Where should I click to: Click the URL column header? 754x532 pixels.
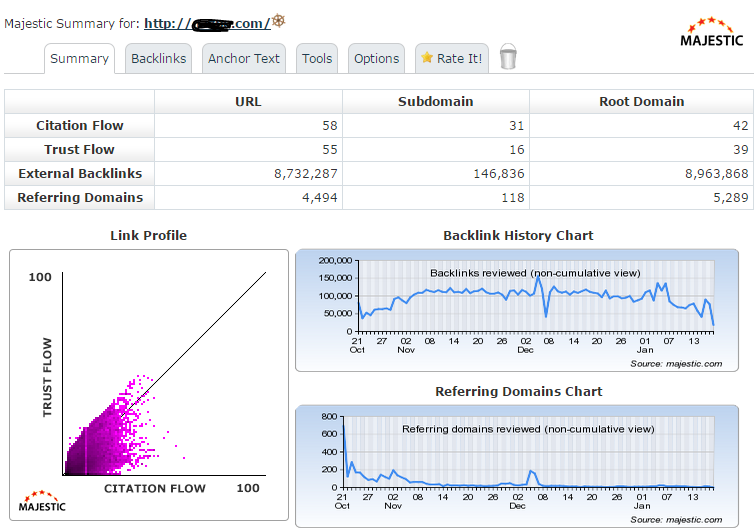pos(248,101)
